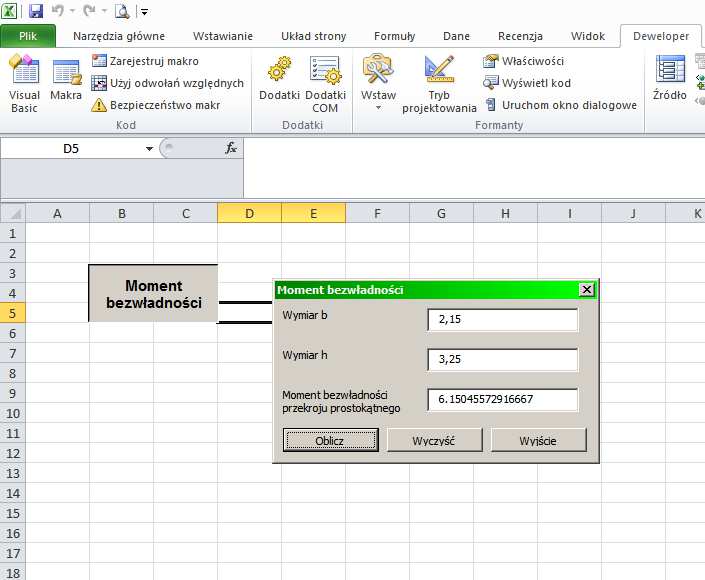Click Uruchom okno dialogowe
Image resolution: width=705 pixels, height=580 pixels.
560,105
